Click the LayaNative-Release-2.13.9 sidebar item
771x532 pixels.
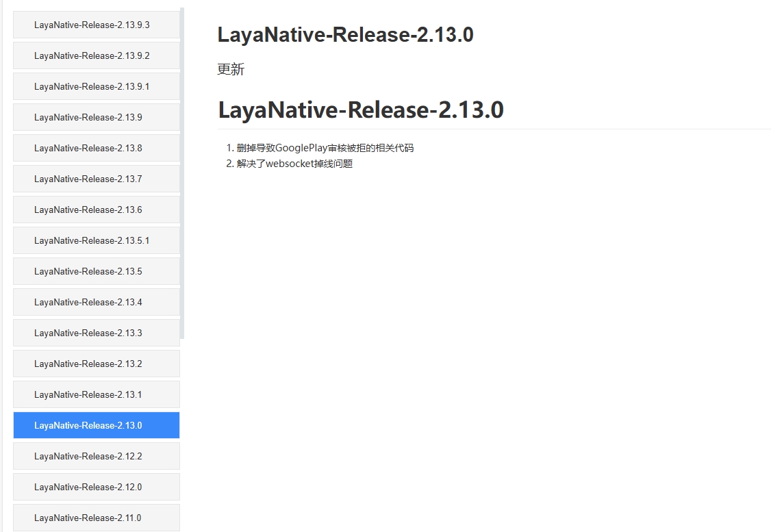click(x=88, y=117)
